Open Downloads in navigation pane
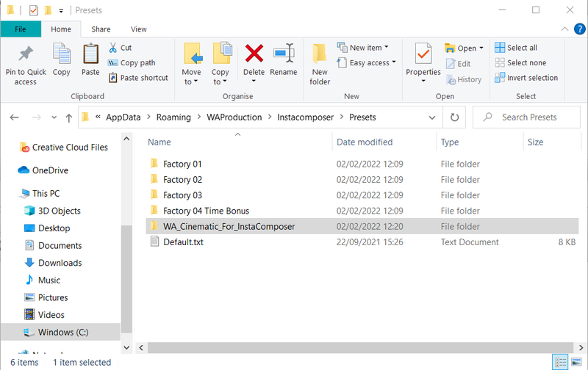This screenshot has height=370, width=588. (x=53, y=263)
